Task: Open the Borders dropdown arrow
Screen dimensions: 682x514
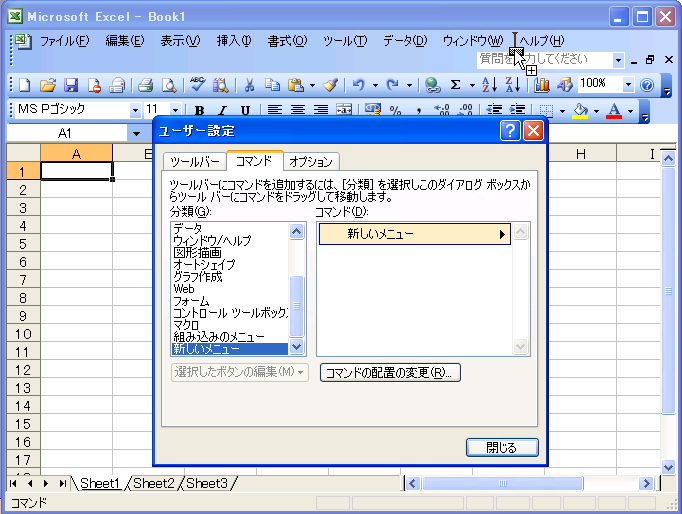Action: (x=562, y=111)
